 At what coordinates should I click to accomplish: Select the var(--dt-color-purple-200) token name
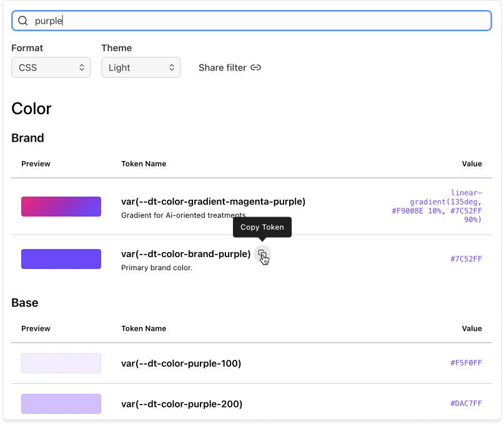[182, 404]
